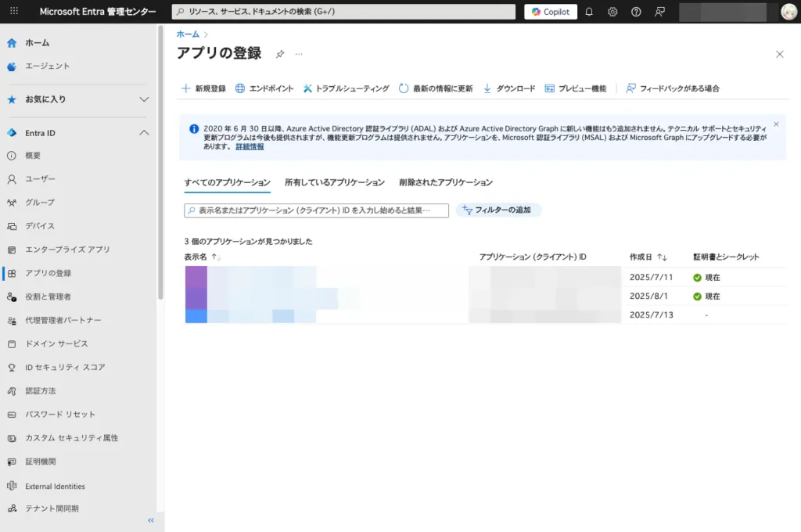The height and width of the screenshot is (532, 801).
Task: Select the 2025/7/13 creation date cell
Action: pyautogui.click(x=652, y=315)
